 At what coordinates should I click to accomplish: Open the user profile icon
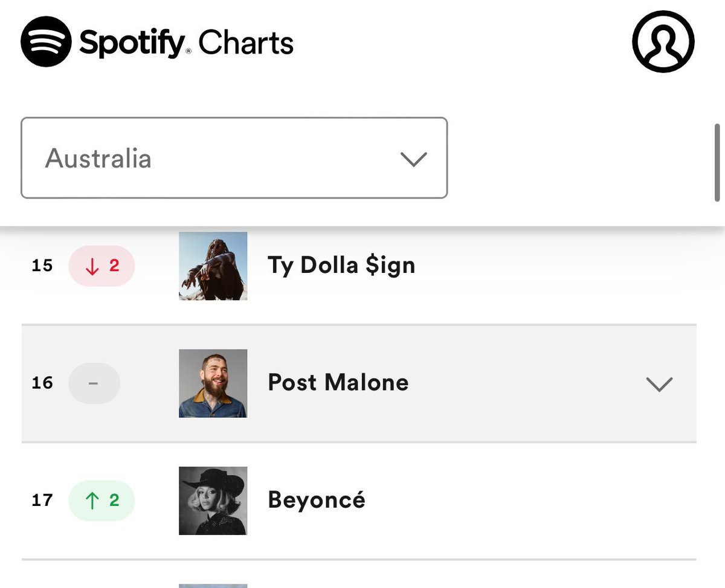tap(663, 41)
